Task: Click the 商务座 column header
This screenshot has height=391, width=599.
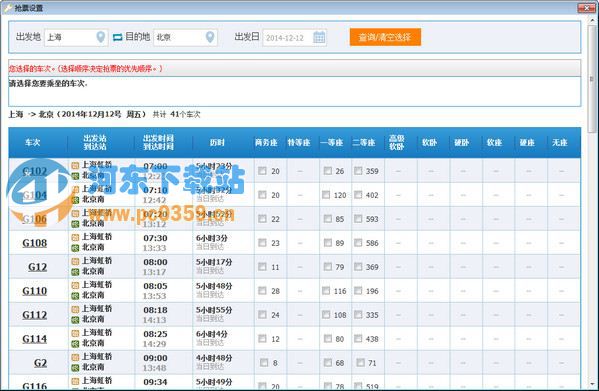Action: coord(266,142)
